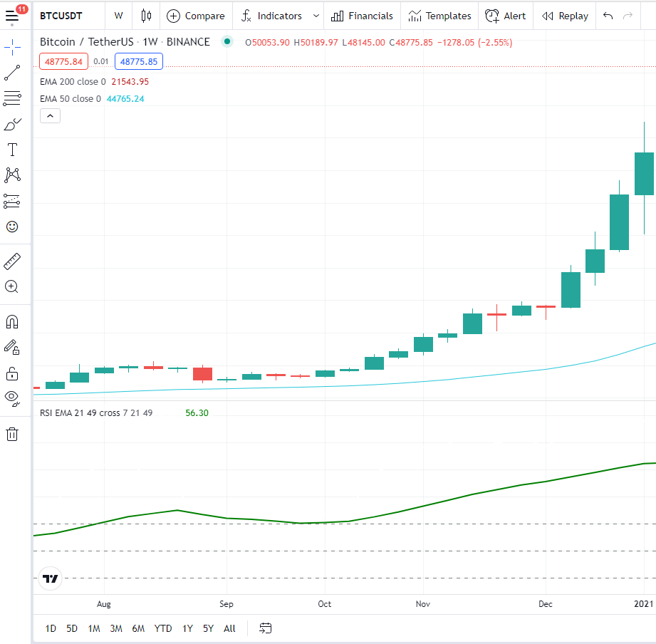Click the Dec label on time axis
Viewport: 656px width, 644px height.
(545, 604)
